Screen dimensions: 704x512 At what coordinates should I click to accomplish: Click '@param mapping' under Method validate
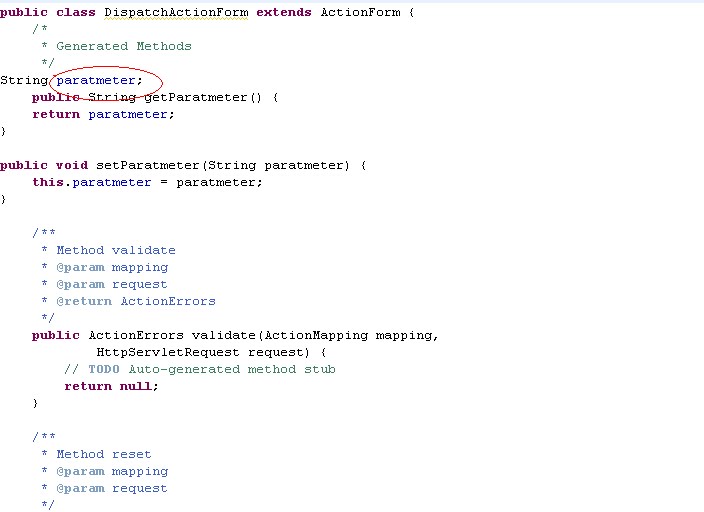coord(112,268)
